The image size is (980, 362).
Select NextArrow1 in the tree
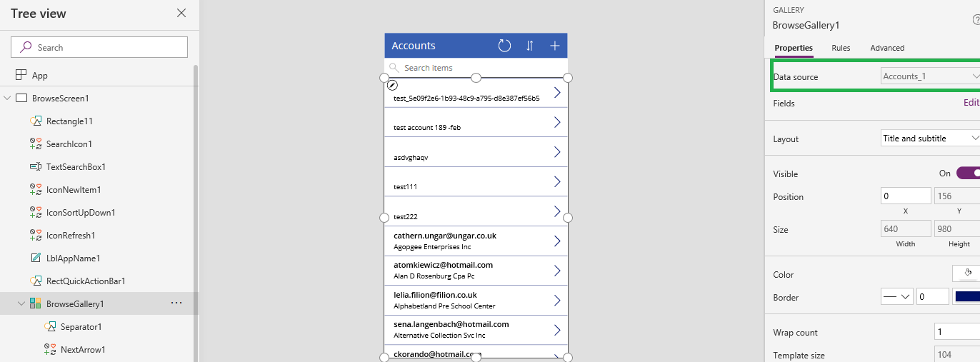pos(83,350)
